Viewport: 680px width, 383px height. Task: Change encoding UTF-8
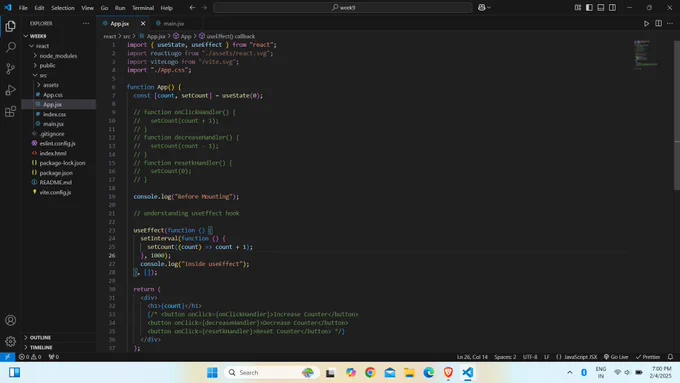click(x=530, y=357)
